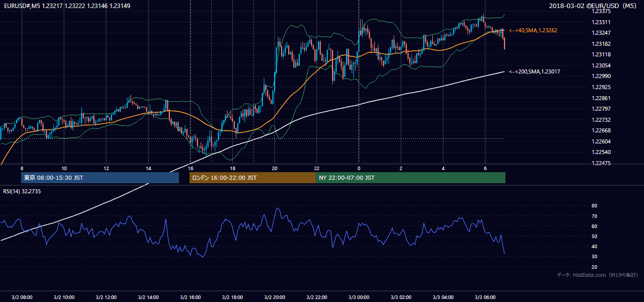This screenshot has height=302, width=644.
Task: Click RSI scale value 80
Action: pos(594,206)
